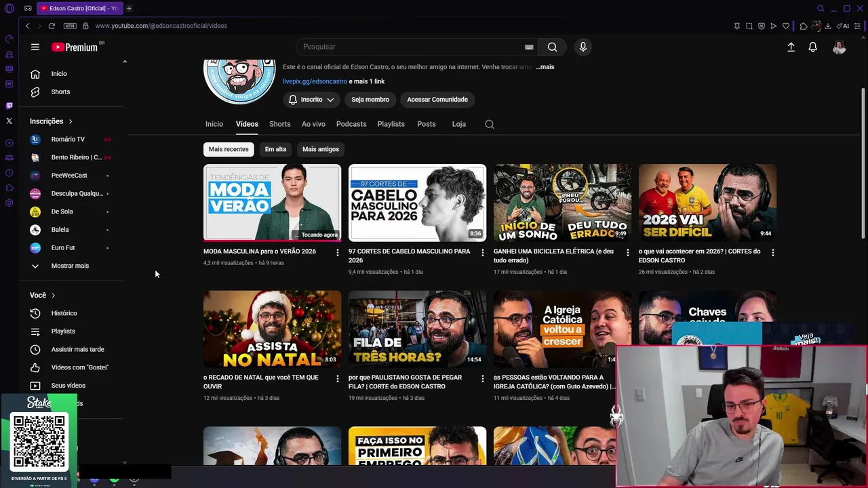Open the YouTube hamburger guide menu

[x=35, y=47]
